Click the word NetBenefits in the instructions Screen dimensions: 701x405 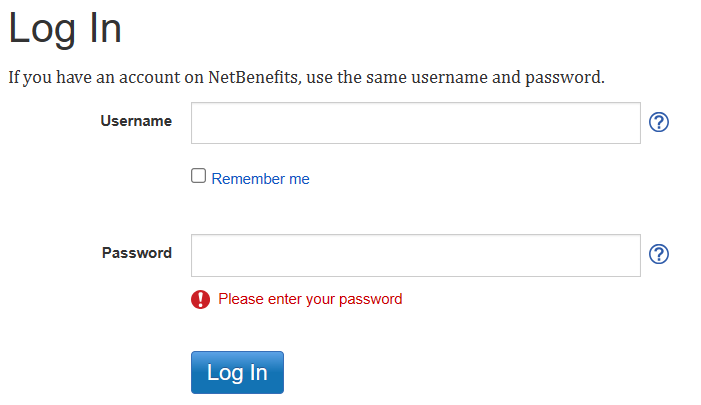[255, 77]
